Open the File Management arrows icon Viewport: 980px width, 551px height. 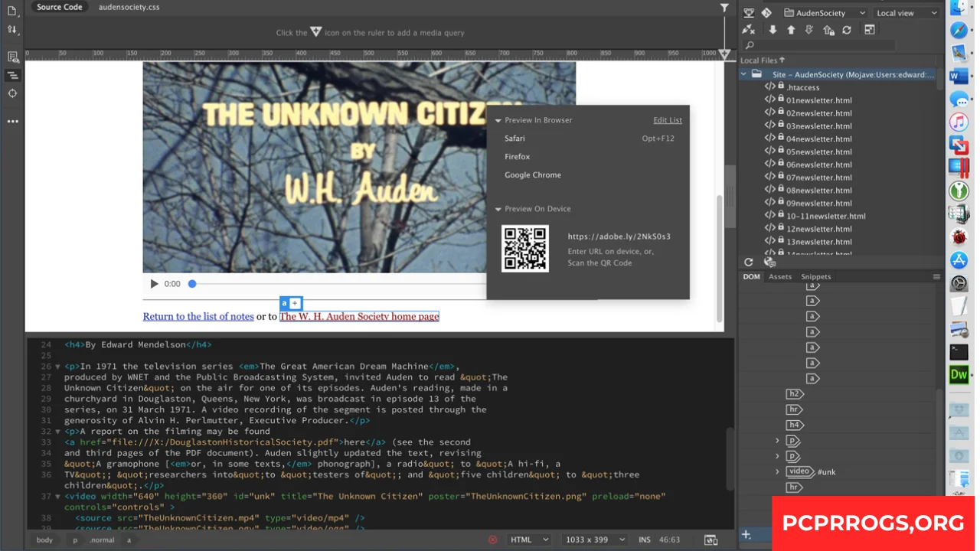pyautogui.click(x=12, y=30)
